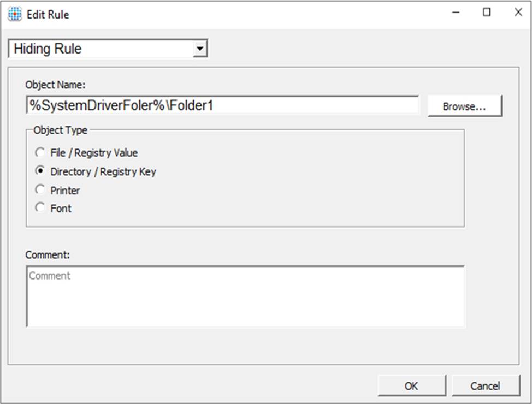Confirm the rule with OK
Image resolution: width=532 pixels, height=404 pixels.
[x=411, y=386]
